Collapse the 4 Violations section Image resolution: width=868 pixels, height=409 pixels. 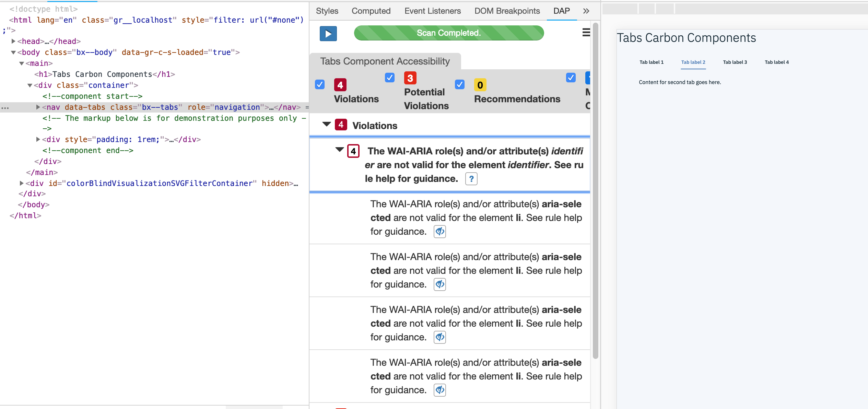coord(327,124)
